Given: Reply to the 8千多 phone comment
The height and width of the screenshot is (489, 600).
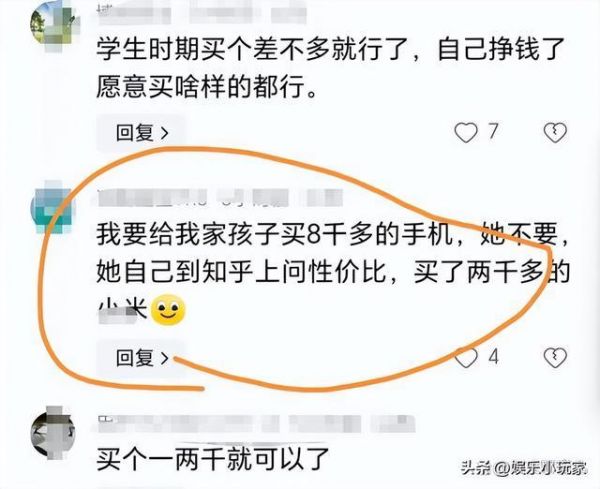Looking at the screenshot, I should (x=142, y=358).
